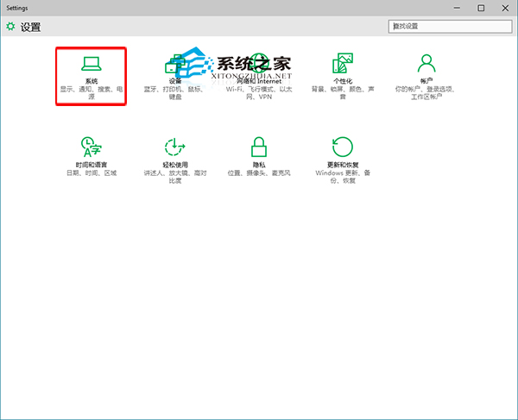Click the 查找设置 search box

451,27
